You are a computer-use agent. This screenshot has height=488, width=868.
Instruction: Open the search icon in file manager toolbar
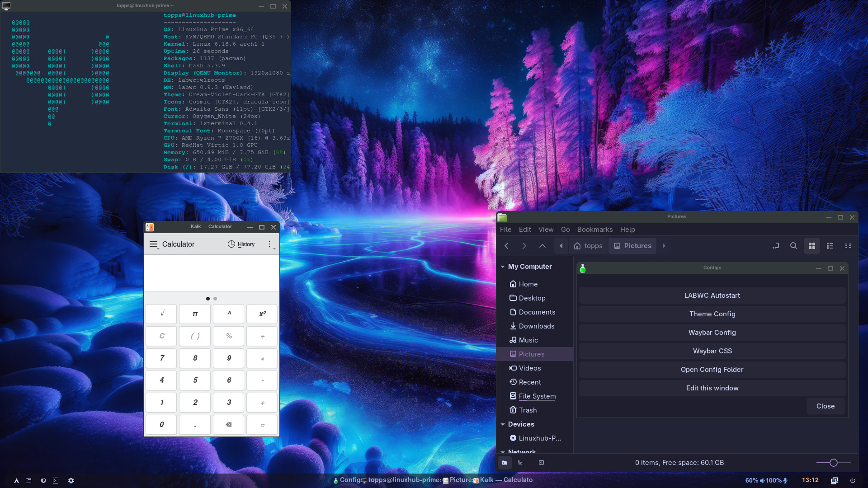tap(793, 246)
